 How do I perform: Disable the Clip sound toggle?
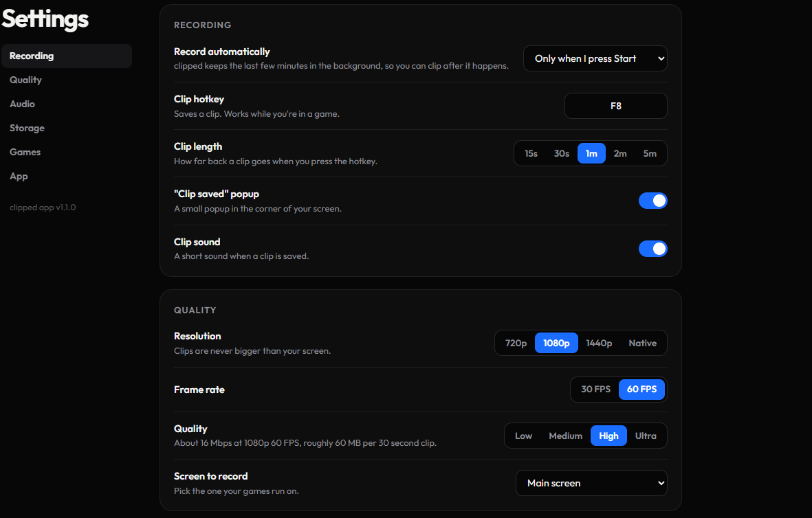click(x=653, y=249)
